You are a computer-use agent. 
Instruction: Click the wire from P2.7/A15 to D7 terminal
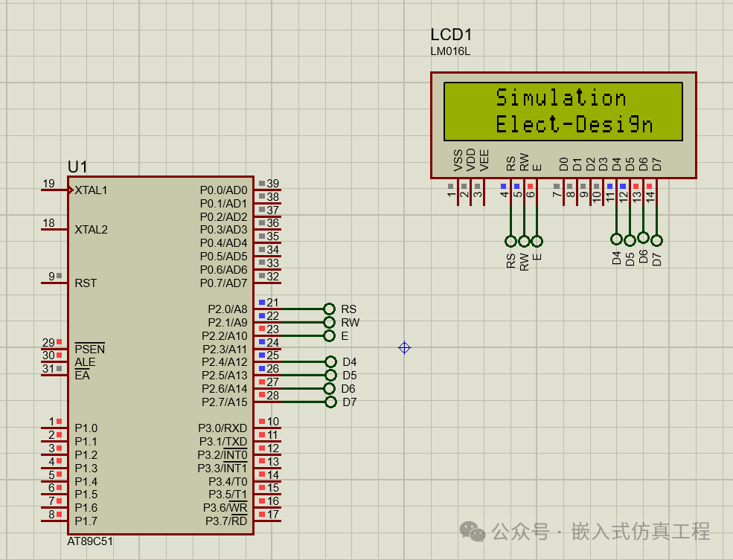pos(303,402)
